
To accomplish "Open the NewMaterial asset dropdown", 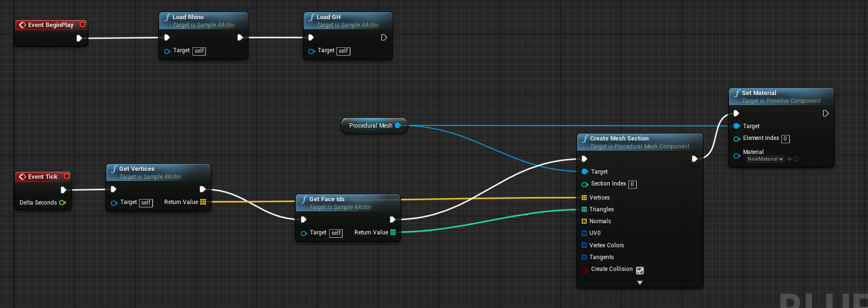I will click(x=766, y=159).
